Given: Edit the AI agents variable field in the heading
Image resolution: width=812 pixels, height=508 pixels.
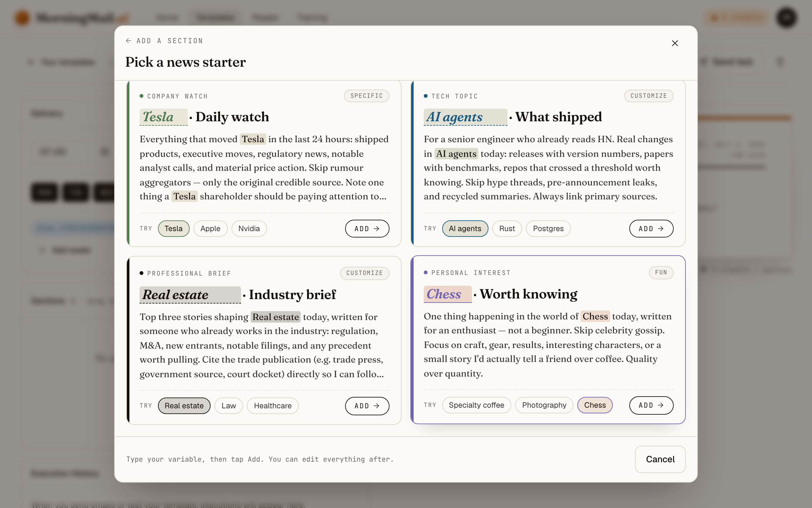Looking at the screenshot, I should pyautogui.click(x=465, y=117).
